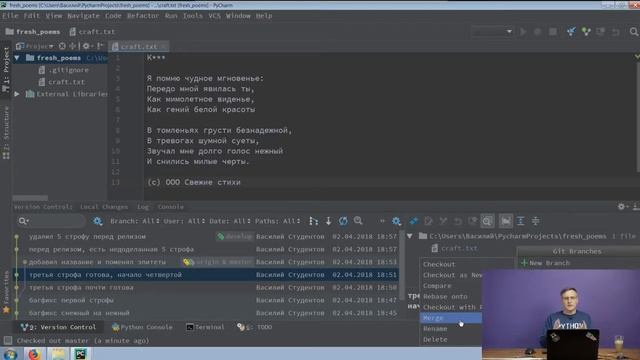Toggle the preview diff icon
The width and height of the screenshot is (640, 360).
click(487, 221)
